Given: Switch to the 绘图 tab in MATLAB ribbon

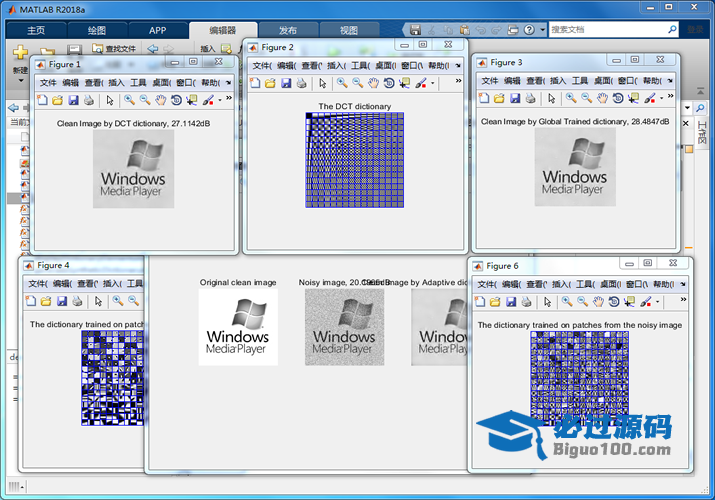Looking at the screenshot, I should tap(97, 31).
